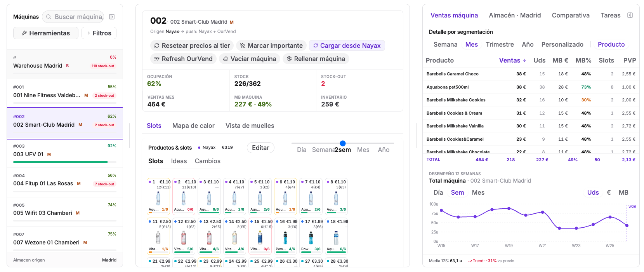
Task: Click the trend arrow icon near Trend: -31%
Action: click(470, 261)
